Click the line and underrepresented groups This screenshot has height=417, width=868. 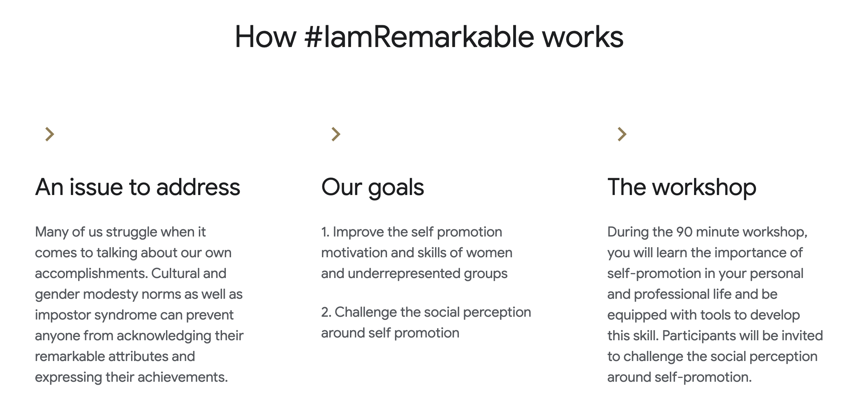point(414,274)
